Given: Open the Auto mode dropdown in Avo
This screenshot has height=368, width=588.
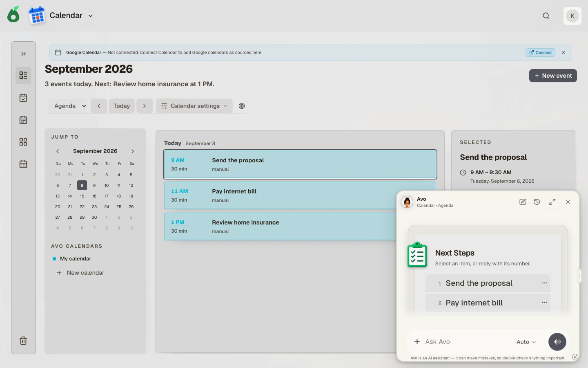Looking at the screenshot, I should tap(526, 342).
